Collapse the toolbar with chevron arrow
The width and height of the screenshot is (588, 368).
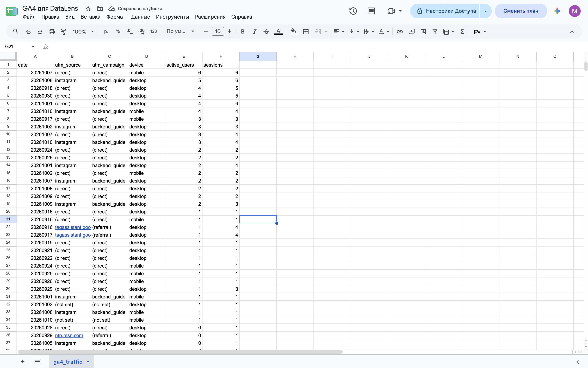coord(572,32)
